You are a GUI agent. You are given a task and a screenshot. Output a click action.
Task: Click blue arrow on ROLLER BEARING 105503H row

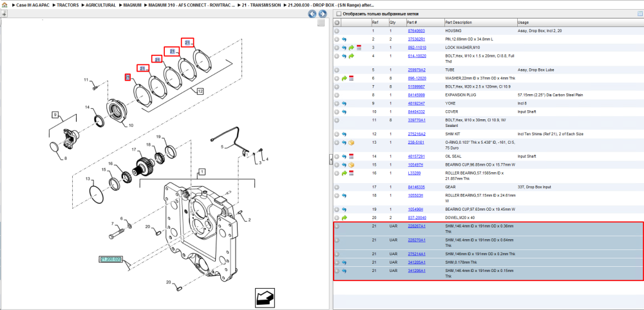344,195
